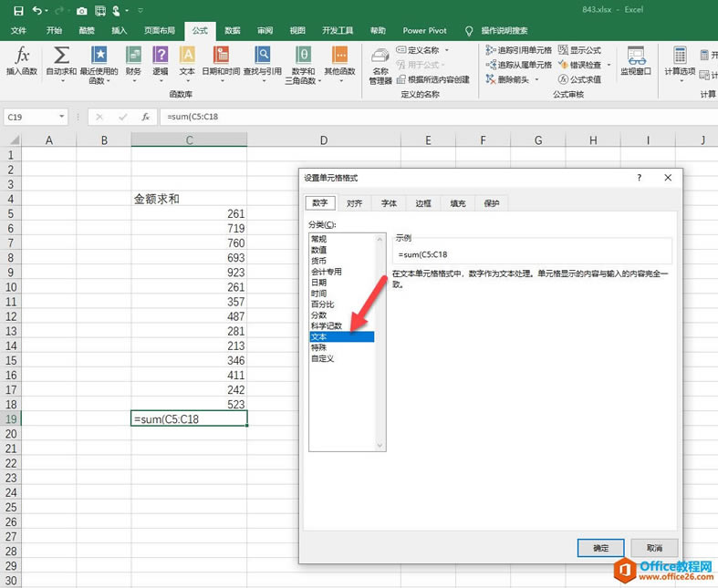Click the Undo icon in quick access toolbar
This screenshot has height=588, width=718.
point(37,10)
